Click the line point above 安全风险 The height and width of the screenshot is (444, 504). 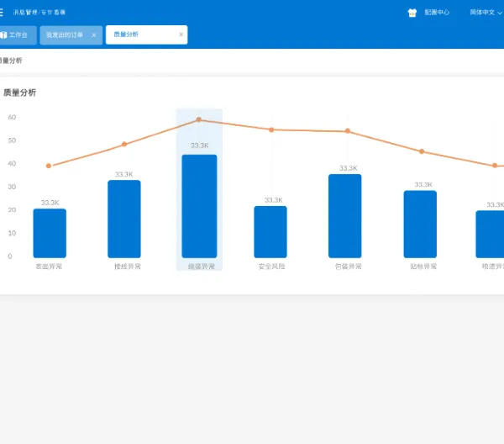tap(271, 129)
